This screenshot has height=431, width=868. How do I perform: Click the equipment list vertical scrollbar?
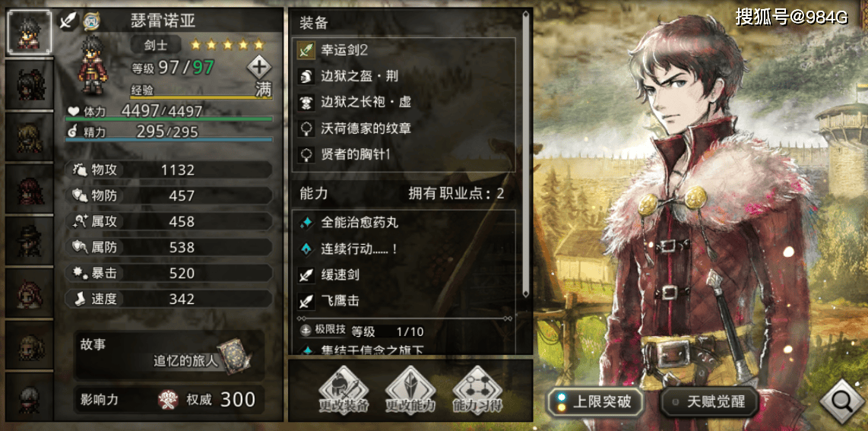point(526,152)
